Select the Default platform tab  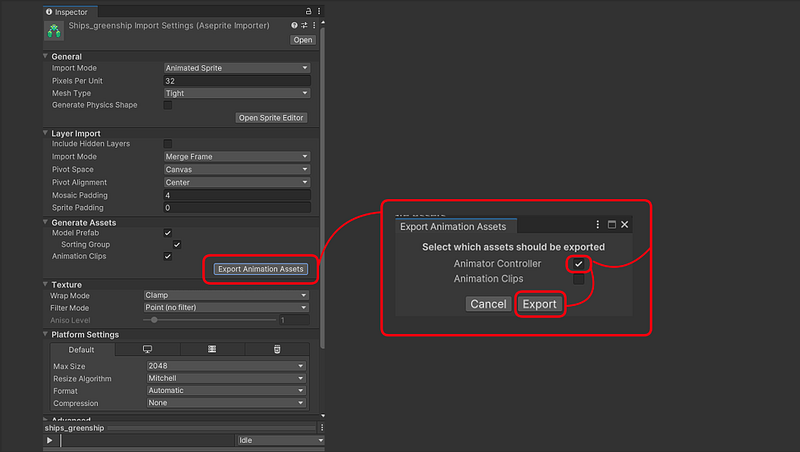point(82,349)
